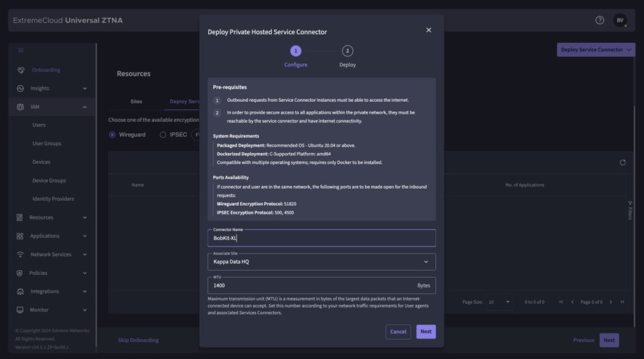The image size is (644, 359).
Task: Click the Monitor icon in sidebar
Action: [x=21, y=310]
